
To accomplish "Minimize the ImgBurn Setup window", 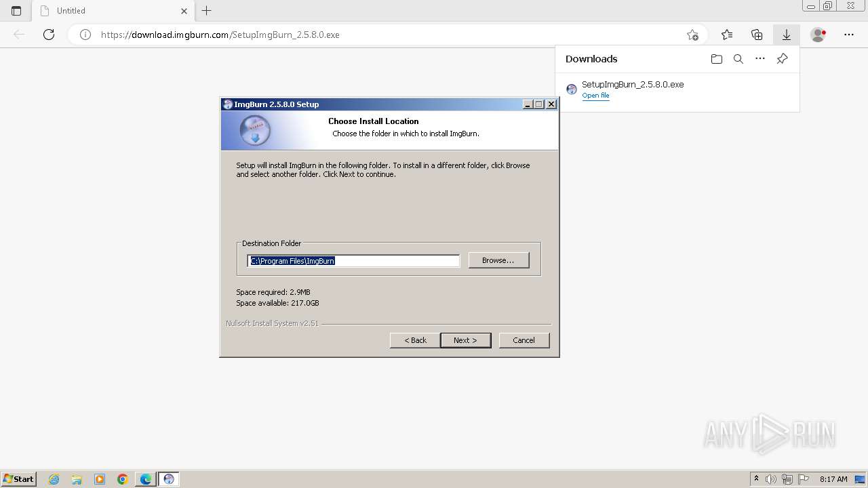I will click(528, 104).
